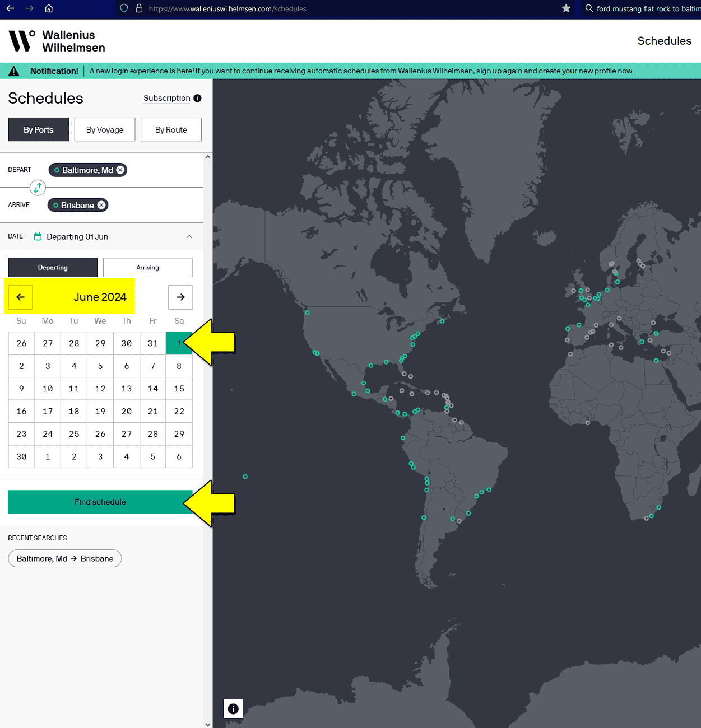Choose June 19 in the calendar
The width and height of the screenshot is (701, 728).
pos(100,411)
